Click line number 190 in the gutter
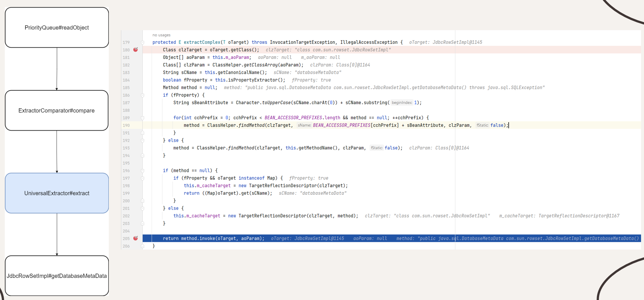The image size is (644, 300). (126, 126)
